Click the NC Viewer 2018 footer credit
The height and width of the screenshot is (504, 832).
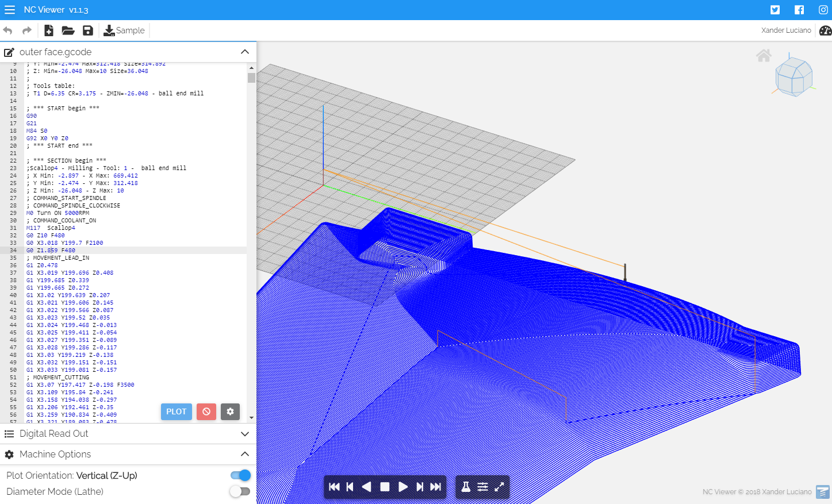(x=757, y=492)
